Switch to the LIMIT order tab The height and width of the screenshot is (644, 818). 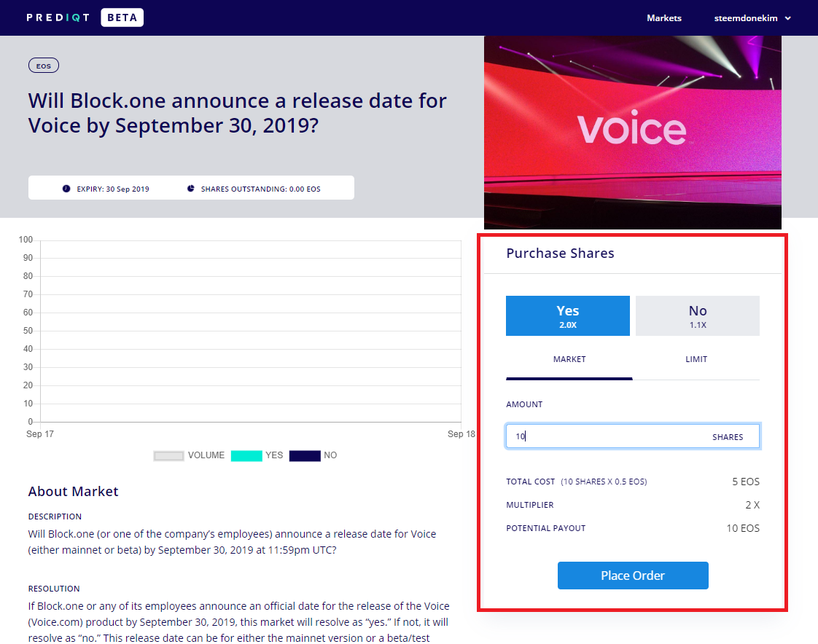pyautogui.click(x=696, y=359)
